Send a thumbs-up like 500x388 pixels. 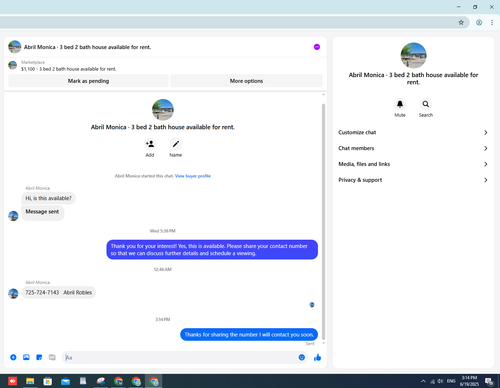317,357
